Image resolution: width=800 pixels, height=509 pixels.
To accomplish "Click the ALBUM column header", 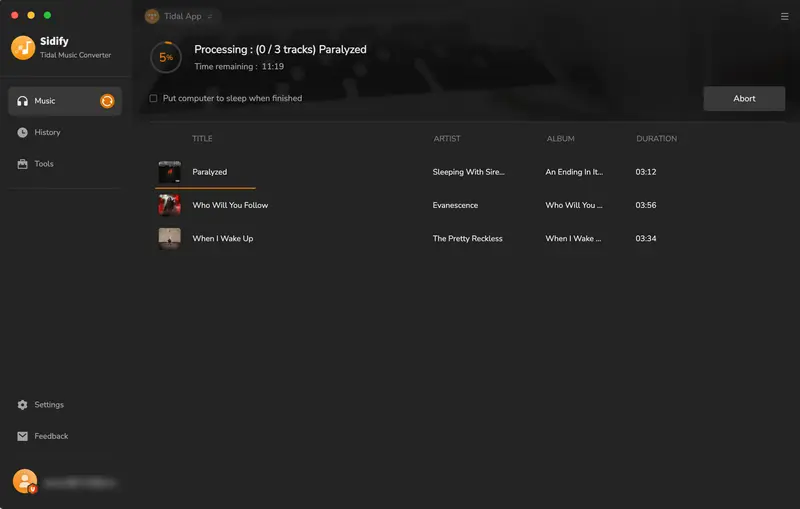I will 560,139.
